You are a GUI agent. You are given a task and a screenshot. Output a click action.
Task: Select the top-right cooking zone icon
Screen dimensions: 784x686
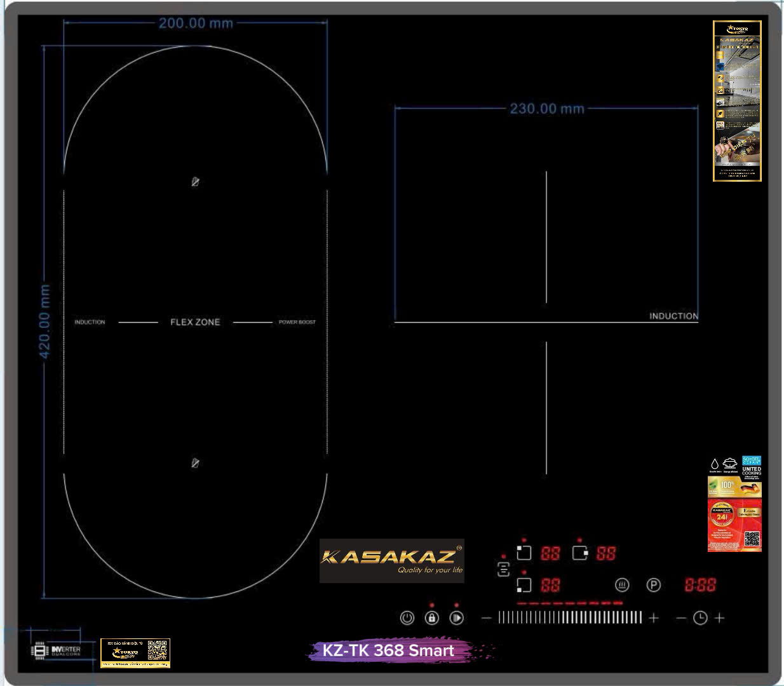pos(579,553)
